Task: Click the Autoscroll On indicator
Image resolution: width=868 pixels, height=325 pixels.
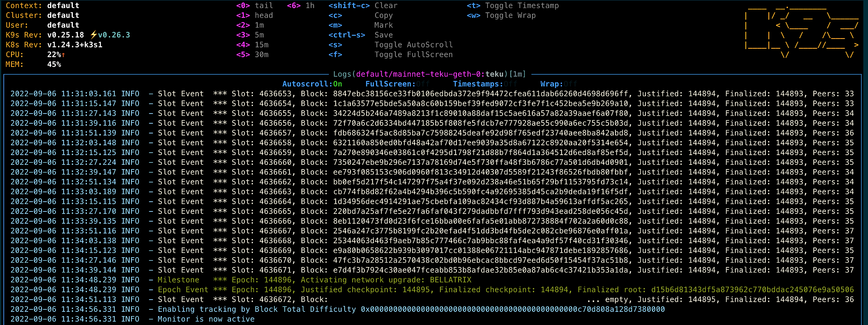Action: [312, 84]
